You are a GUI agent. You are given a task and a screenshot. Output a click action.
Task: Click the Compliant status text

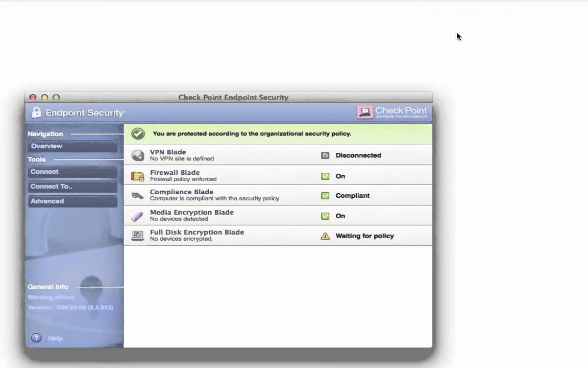pos(353,196)
